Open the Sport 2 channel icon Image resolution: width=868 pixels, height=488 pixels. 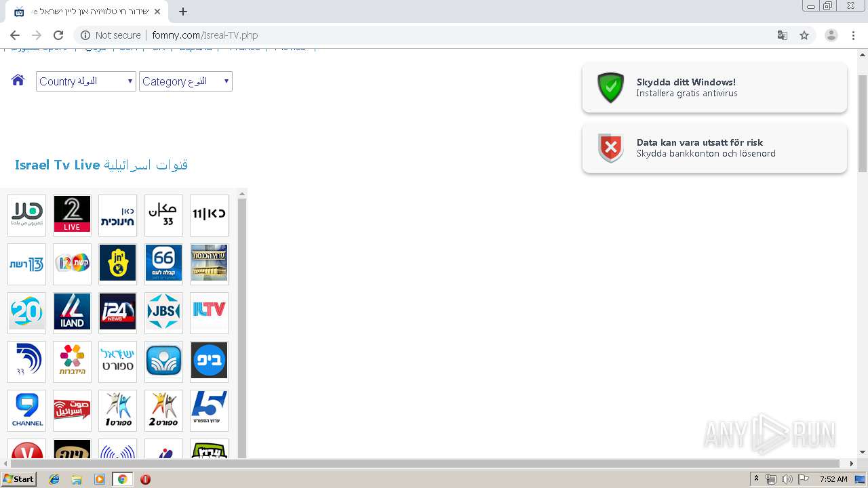(163, 411)
